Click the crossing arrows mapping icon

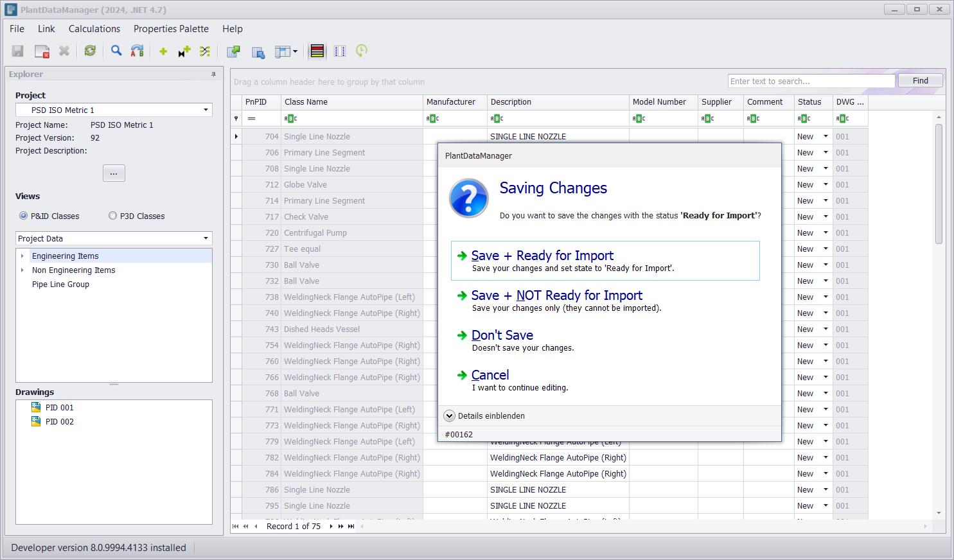205,51
